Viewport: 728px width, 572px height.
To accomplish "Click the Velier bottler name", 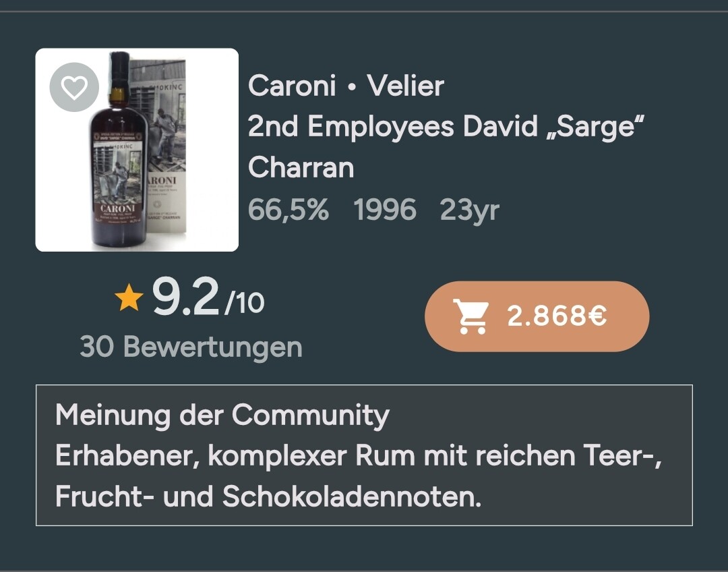I will pyautogui.click(x=405, y=86).
